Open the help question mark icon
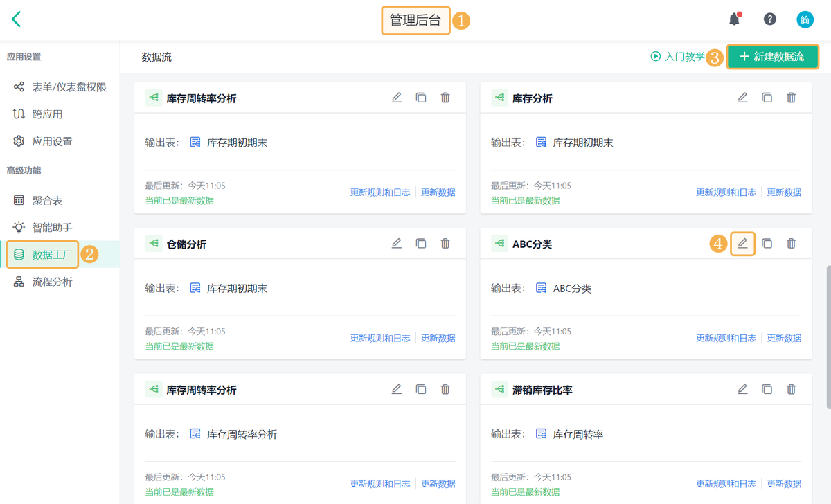This screenshot has height=504, width=831. coord(769,19)
